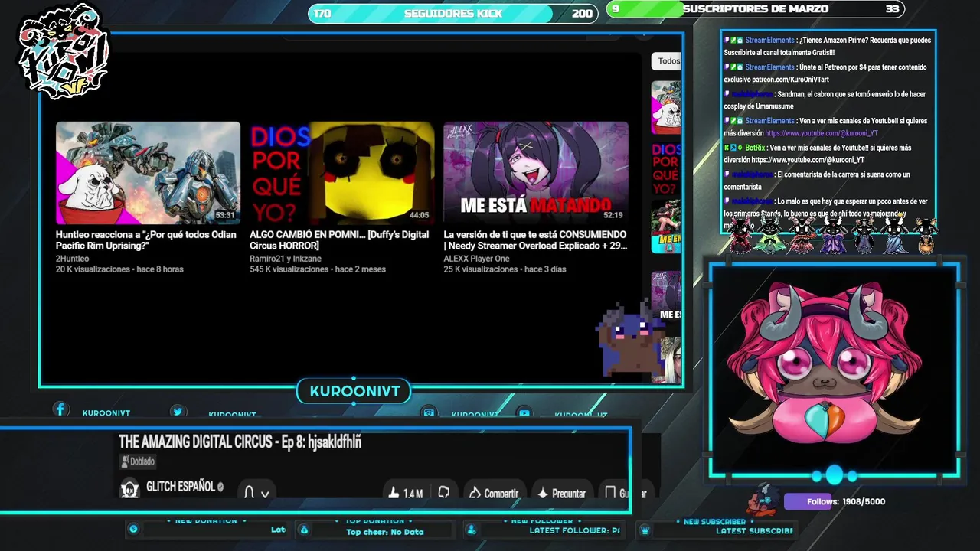The image size is (980, 551).
Task: Open title 'Huntleo reacciona a ¿Por qué todos Odian'
Action: tap(146, 240)
